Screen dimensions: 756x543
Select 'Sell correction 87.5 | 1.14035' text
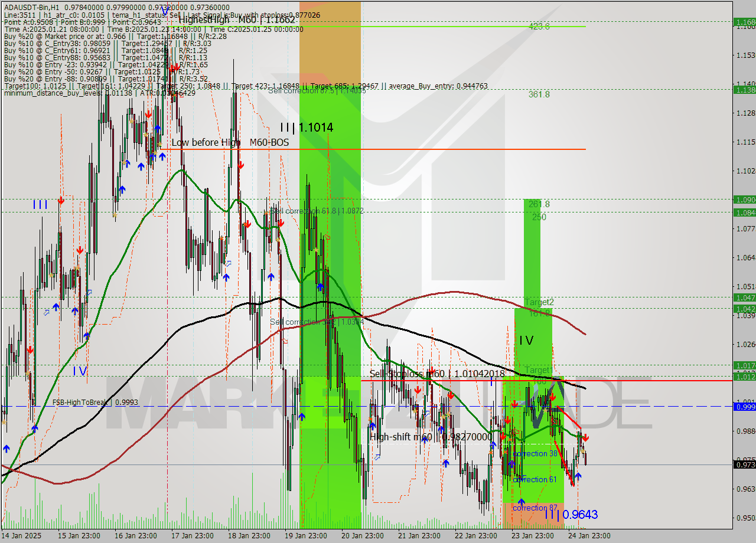(317, 90)
